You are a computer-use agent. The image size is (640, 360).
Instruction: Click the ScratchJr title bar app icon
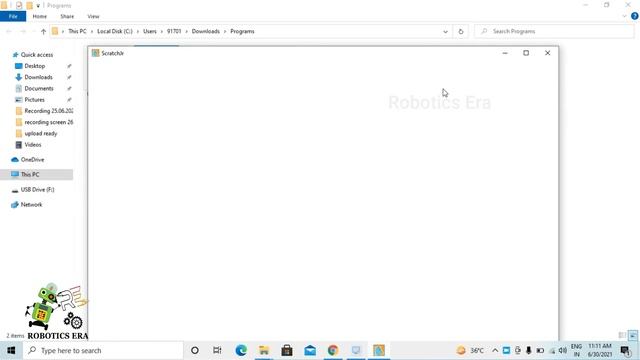(96, 53)
